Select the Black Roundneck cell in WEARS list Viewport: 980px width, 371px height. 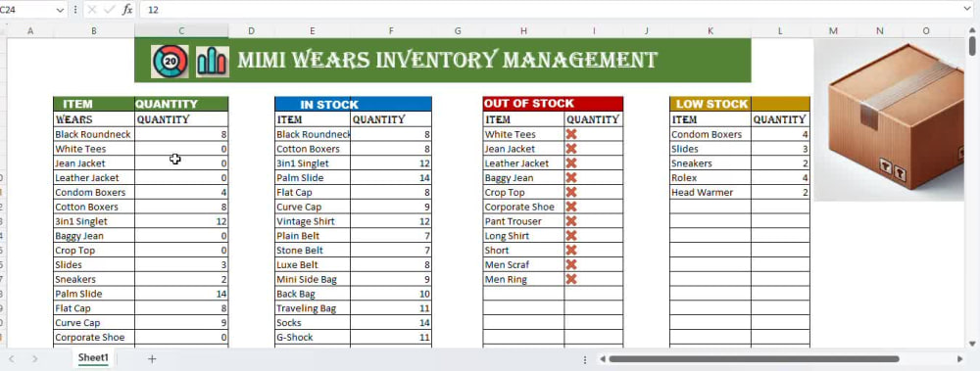(x=94, y=134)
